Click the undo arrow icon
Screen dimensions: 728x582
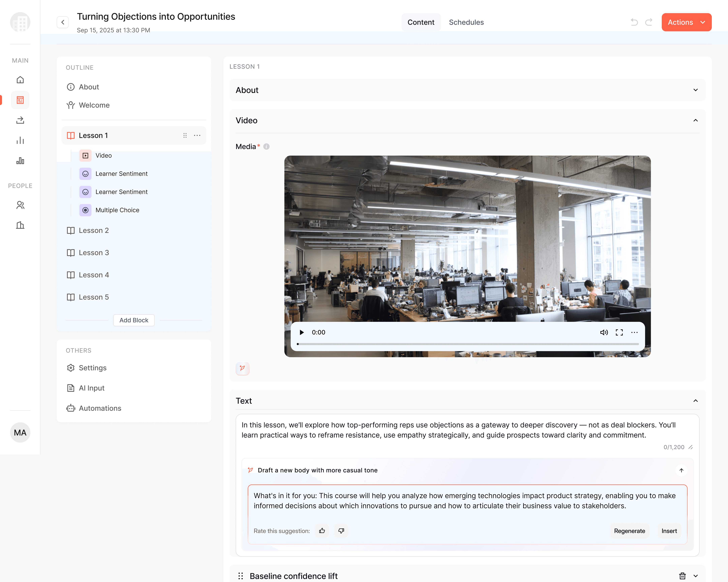tap(634, 22)
